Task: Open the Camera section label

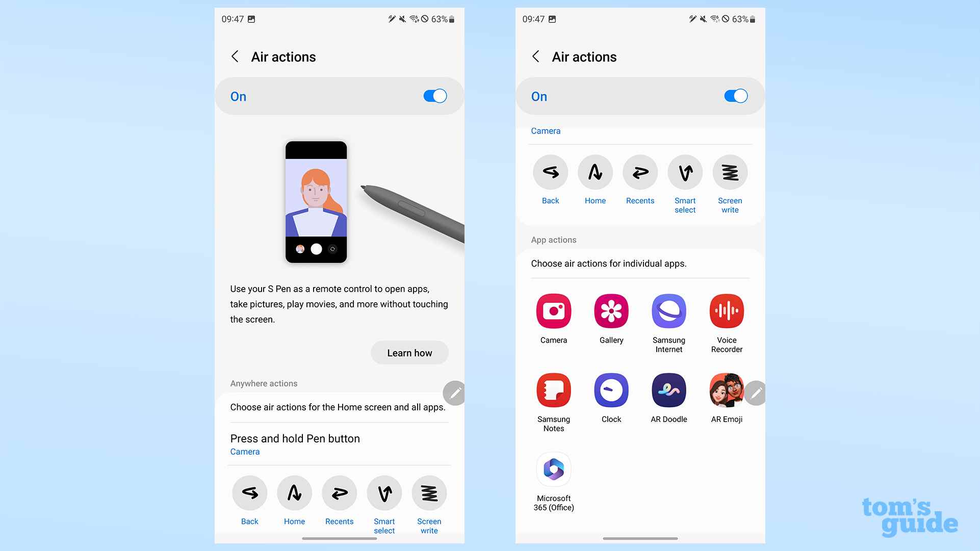Action: pyautogui.click(x=545, y=130)
